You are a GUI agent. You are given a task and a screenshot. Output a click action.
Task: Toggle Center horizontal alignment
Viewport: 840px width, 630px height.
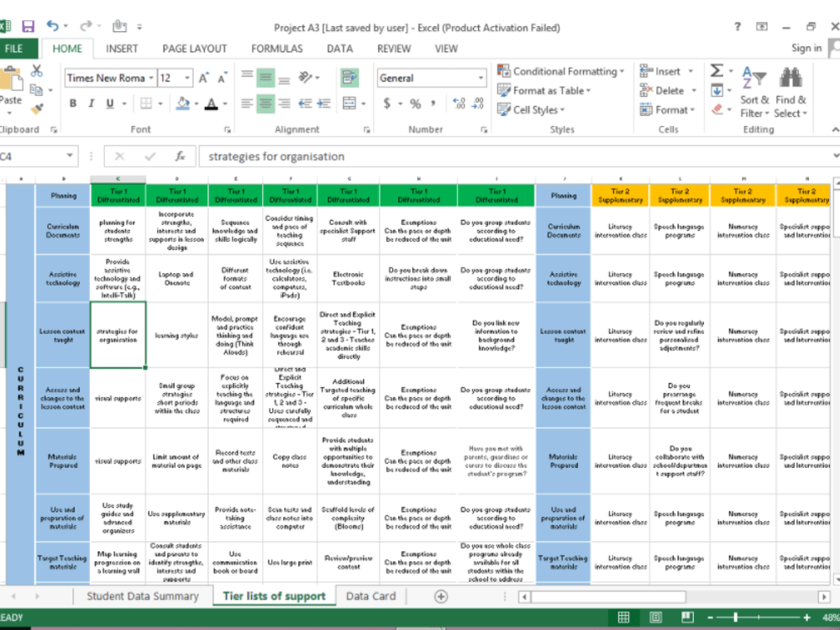265,103
